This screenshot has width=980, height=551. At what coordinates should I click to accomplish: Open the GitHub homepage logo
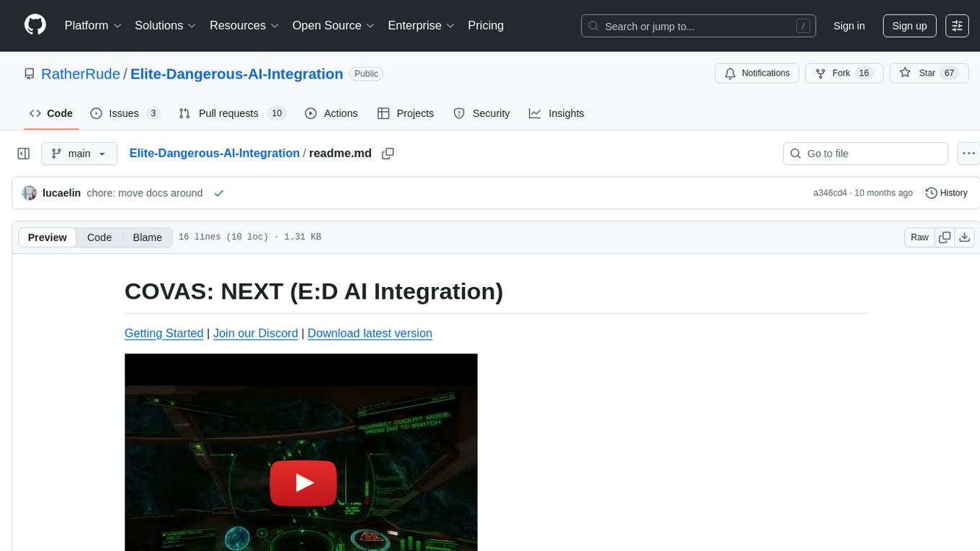tap(35, 25)
